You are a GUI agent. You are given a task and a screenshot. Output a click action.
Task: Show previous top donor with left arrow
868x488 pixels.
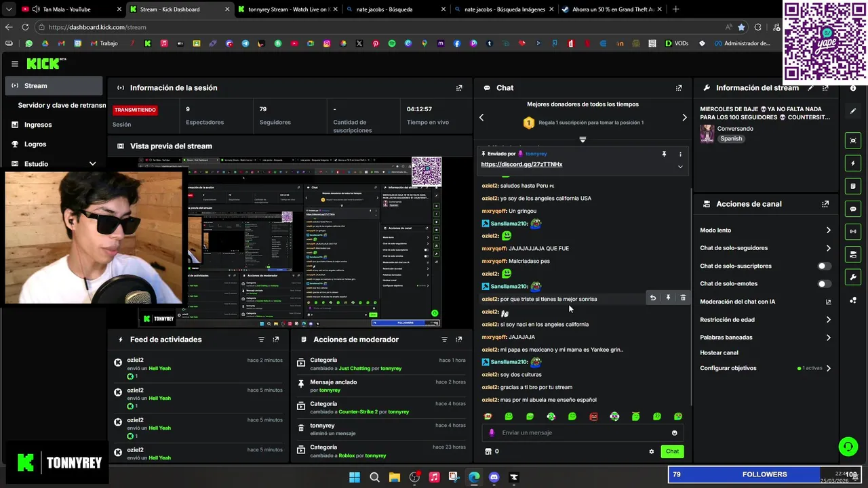click(481, 117)
